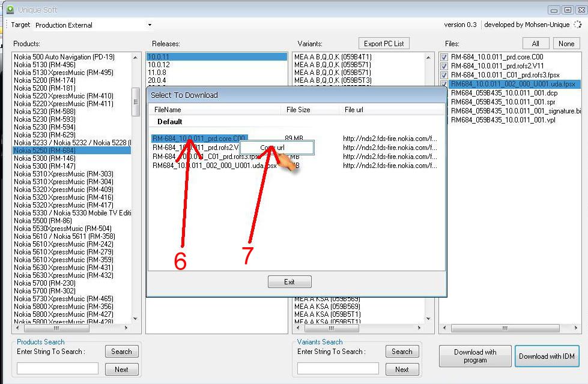Click the Unique Soft app icon in the title bar
Viewport: 588px width, 384px height.
click(x=10, y=10)
